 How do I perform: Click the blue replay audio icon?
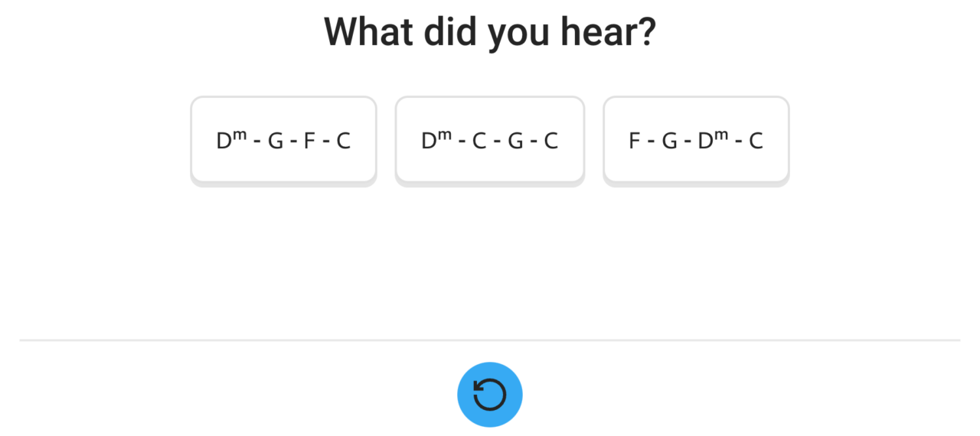[490, 395]
